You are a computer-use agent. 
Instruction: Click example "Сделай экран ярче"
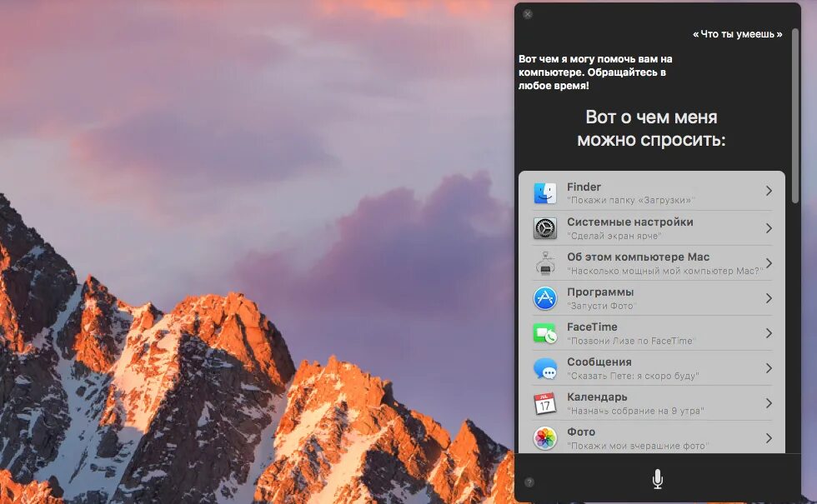tap(614, 236)
